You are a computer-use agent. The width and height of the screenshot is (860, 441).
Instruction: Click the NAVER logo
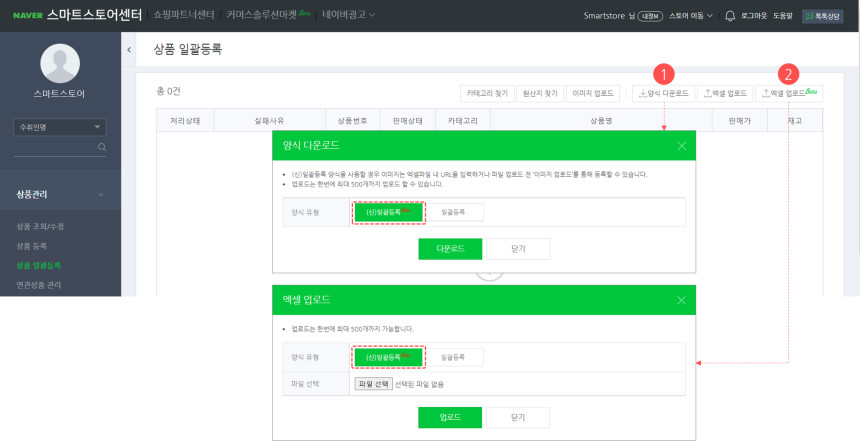point(28,15)
